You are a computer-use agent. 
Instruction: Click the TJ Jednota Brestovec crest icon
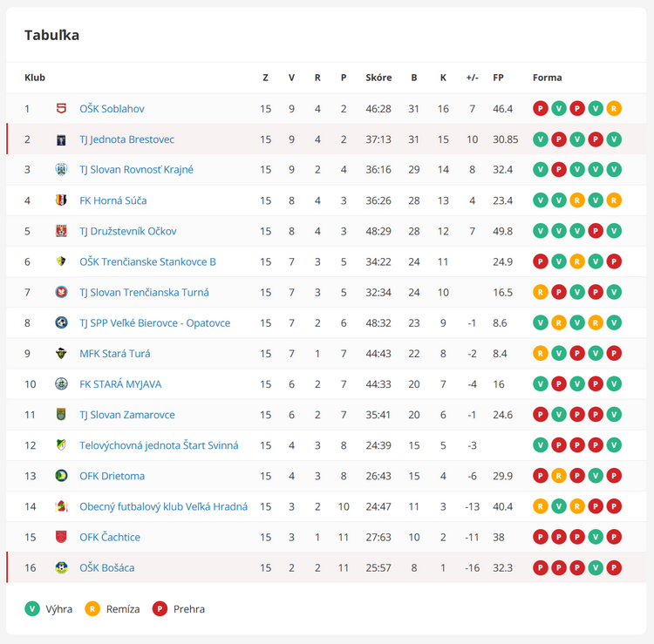point(61,139)
